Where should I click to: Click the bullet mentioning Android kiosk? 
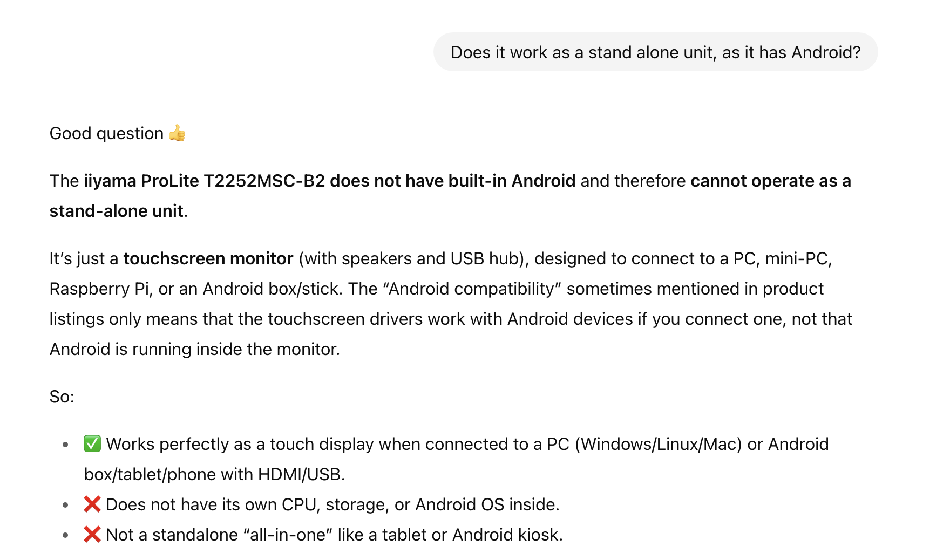point(323,535)
